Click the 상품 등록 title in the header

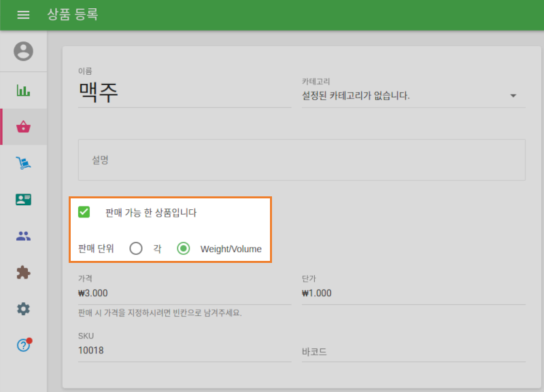pyautogui.click(x=73, y=15)
